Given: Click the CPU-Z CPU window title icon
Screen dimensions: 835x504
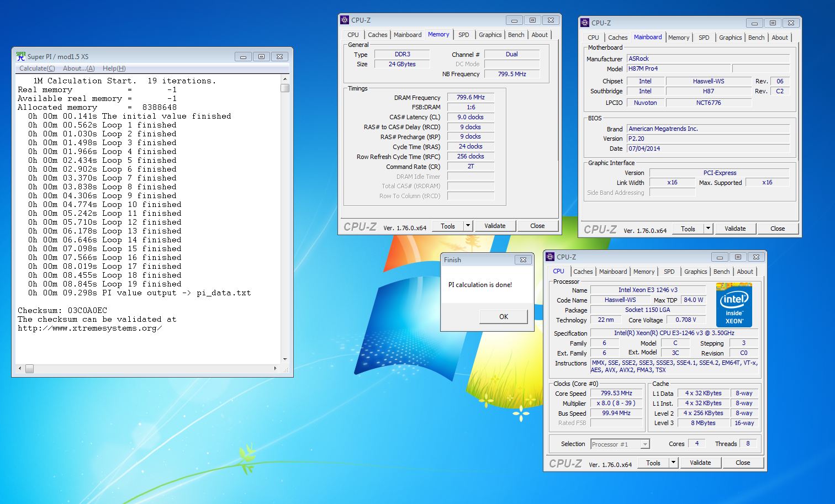Looking at the screenshot, I should 550,257.
